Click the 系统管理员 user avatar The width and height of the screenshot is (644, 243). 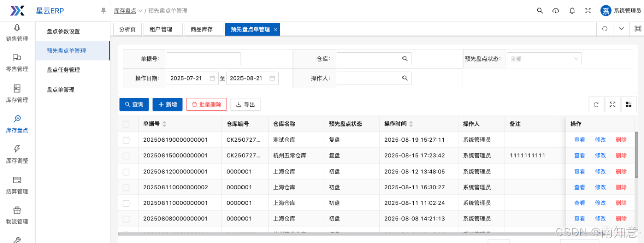(x=606, y=10)
